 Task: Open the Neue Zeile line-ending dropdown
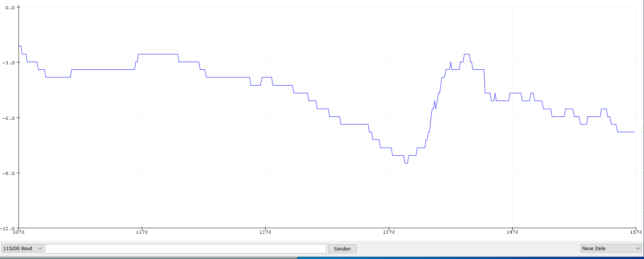click(611, 249)
